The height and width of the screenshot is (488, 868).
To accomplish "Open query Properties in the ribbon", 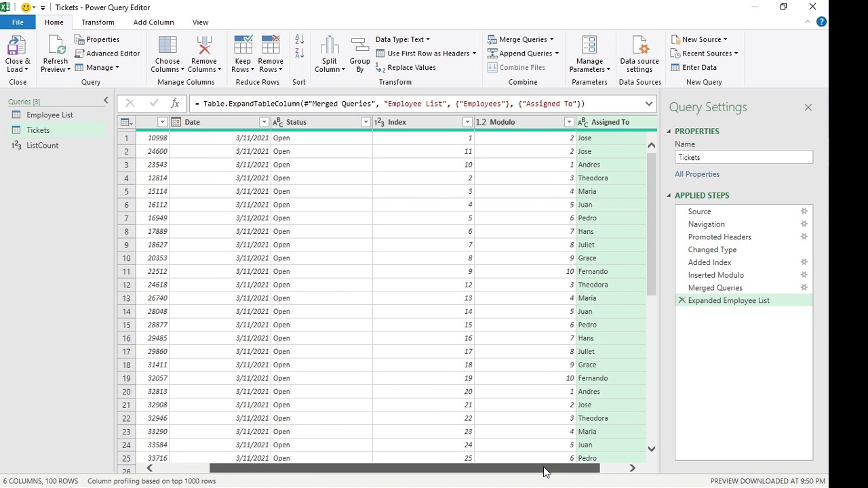I will pos(97,39).
